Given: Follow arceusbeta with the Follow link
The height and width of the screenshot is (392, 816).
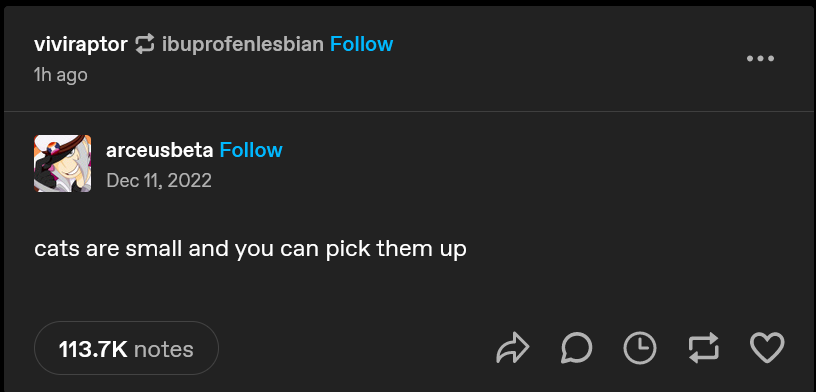Looking at the screenshot, I should pyautogui.click(x=251, y=150).
